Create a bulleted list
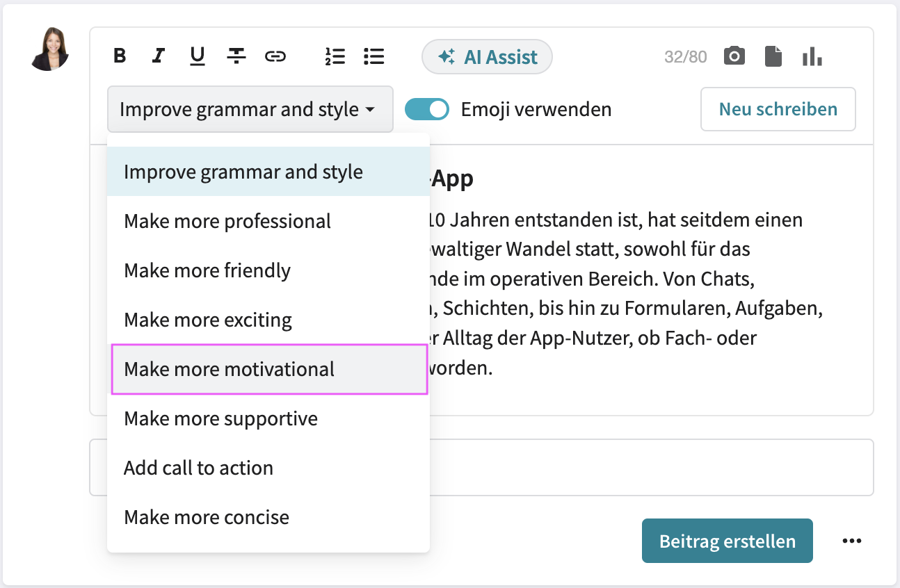 (x=373, y=56)
